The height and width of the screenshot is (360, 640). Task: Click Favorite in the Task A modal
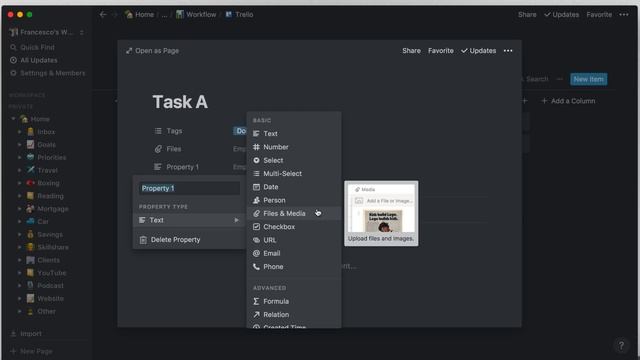pos(440,51)
